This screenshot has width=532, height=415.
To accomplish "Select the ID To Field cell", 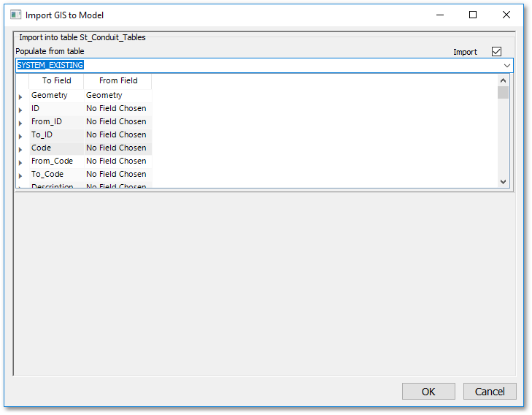I will (57, 109).
